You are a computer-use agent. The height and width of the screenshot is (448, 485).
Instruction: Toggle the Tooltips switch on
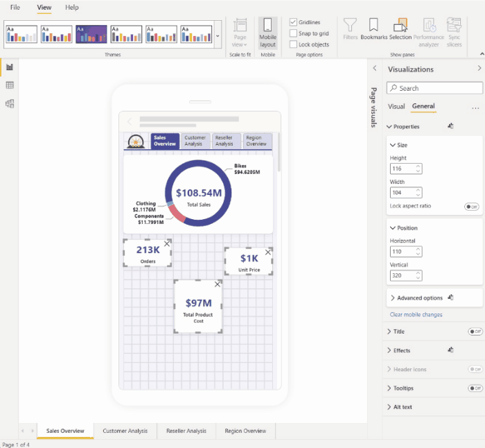[x=475, y=388]
